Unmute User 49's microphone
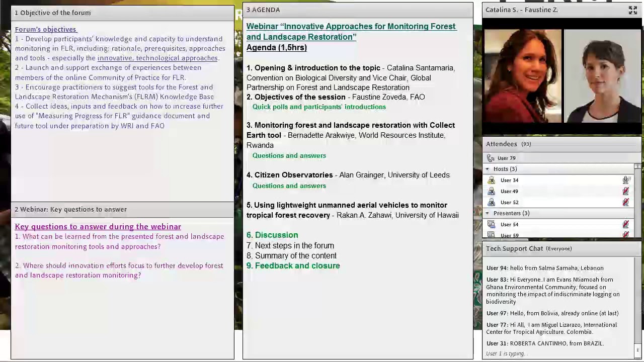644x362 pixels. pos(626,191)
